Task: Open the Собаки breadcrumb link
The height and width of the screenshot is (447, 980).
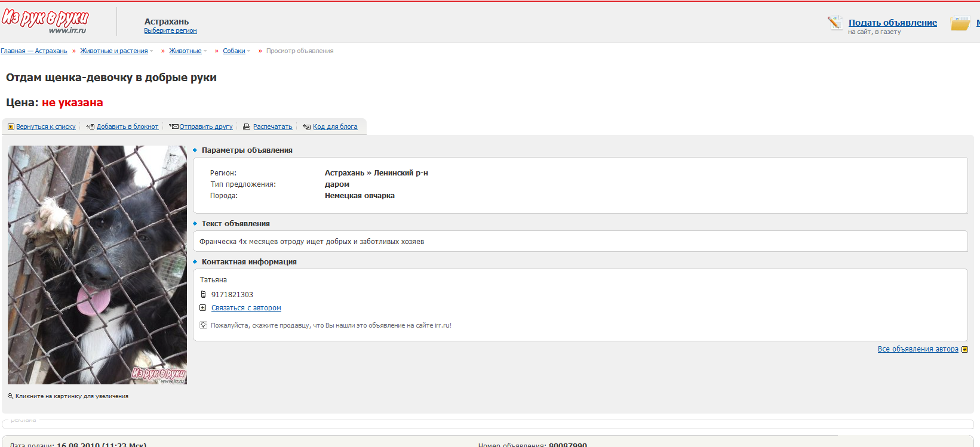Action: point(234,51)
